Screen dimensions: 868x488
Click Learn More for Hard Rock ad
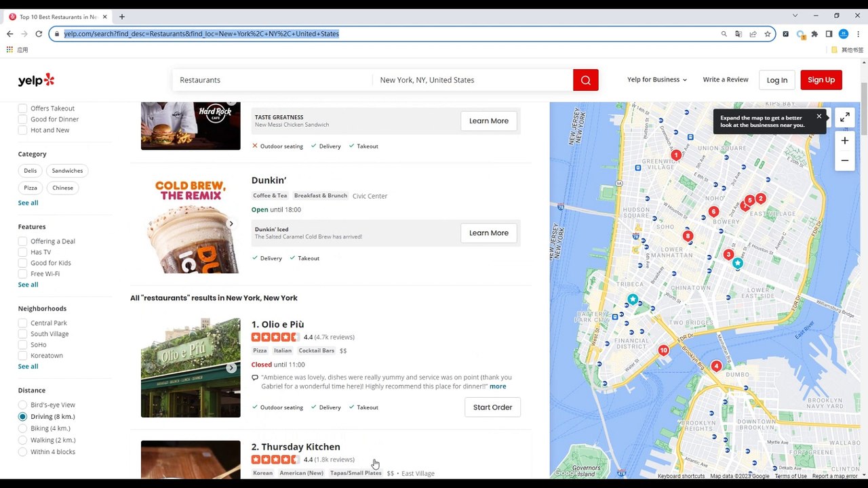[488, 121]
